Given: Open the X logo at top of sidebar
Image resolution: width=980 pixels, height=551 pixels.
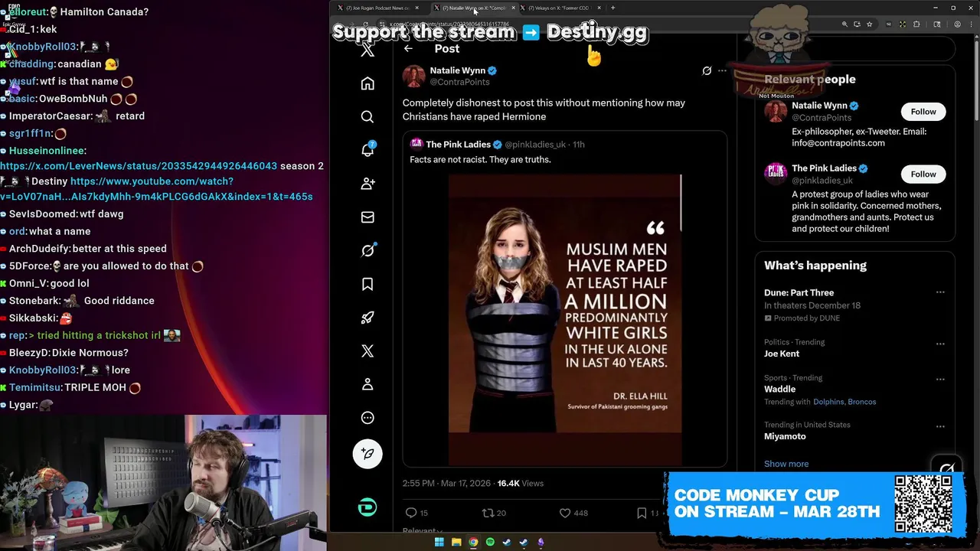Looking at the screenshot, I should 367,51.
